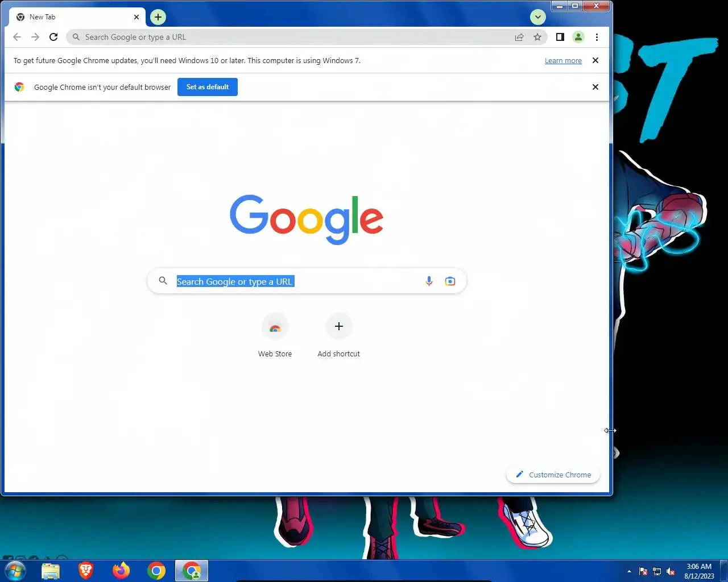Open File Explorer from taskbar

pyautogui.click(x=51, y=571)
